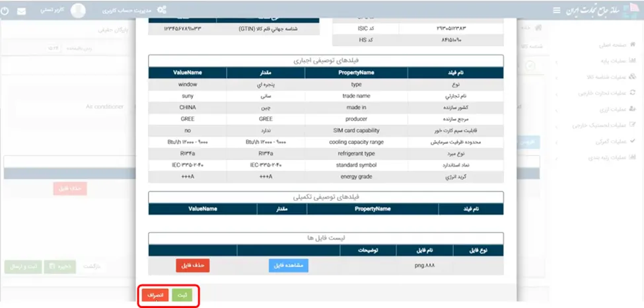The width and height of the screenshot is (644, 308).
Task: Click the icon beside عملیات ارزی
Action: pyautogui.click(x=632, y=109)
